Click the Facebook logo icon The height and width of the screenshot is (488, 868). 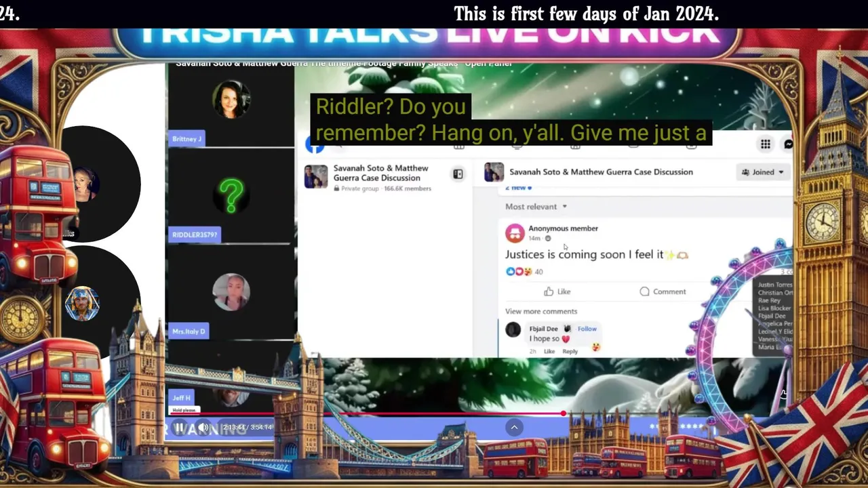pyautogui.click(x=314, y=144)
